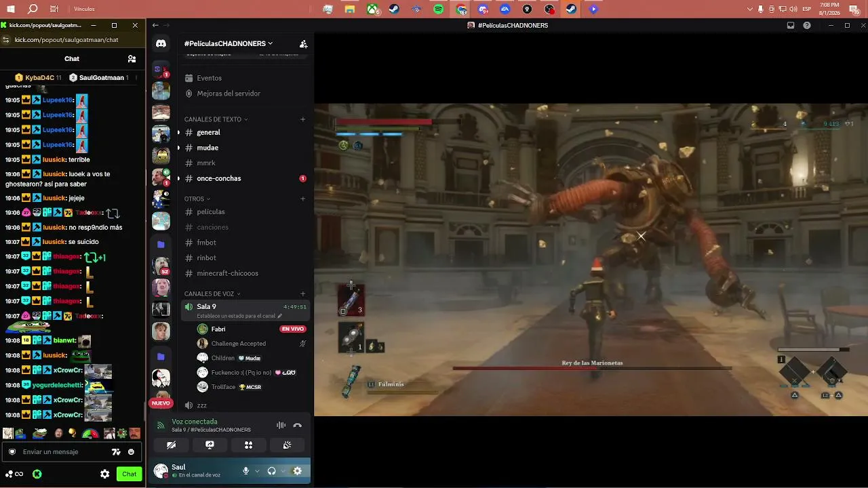Start a Discord voice activity
The width and height of the screenshot is (868, 488).
coord(248,445)
